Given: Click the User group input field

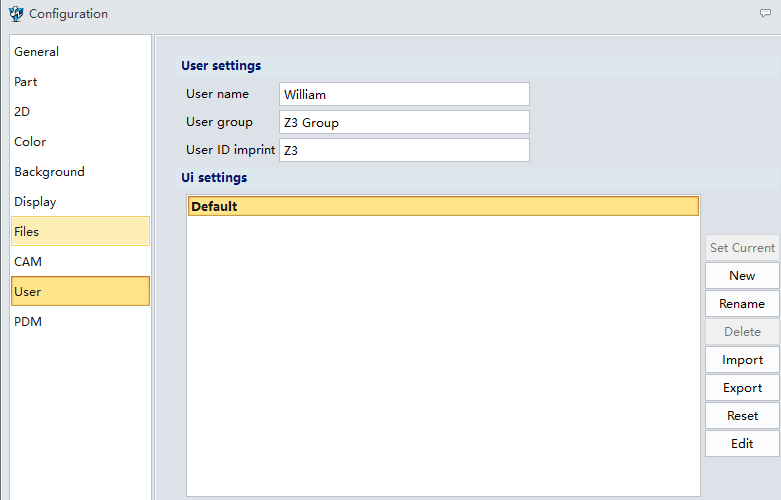Looking at the screenshot, I should [404, 122].
